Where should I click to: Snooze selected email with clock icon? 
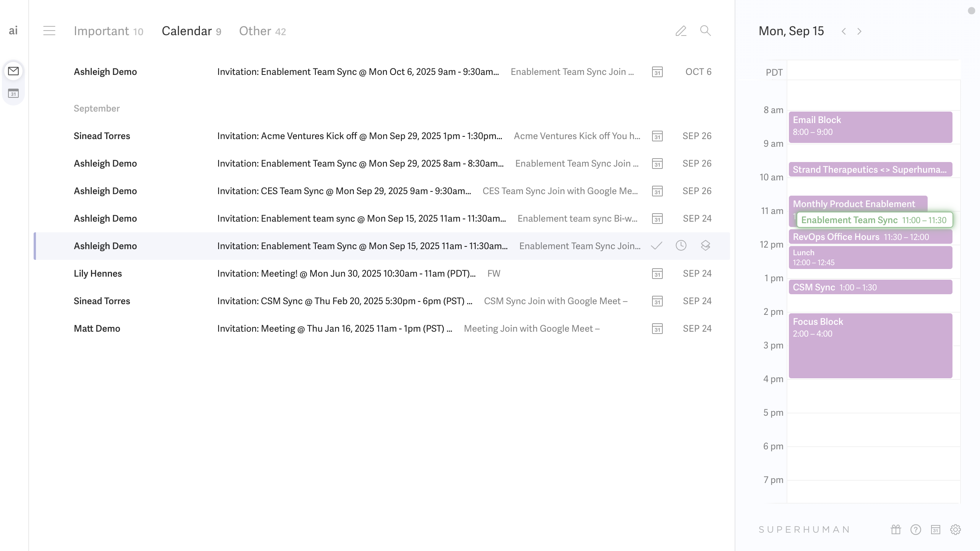[x=681, y=246]
